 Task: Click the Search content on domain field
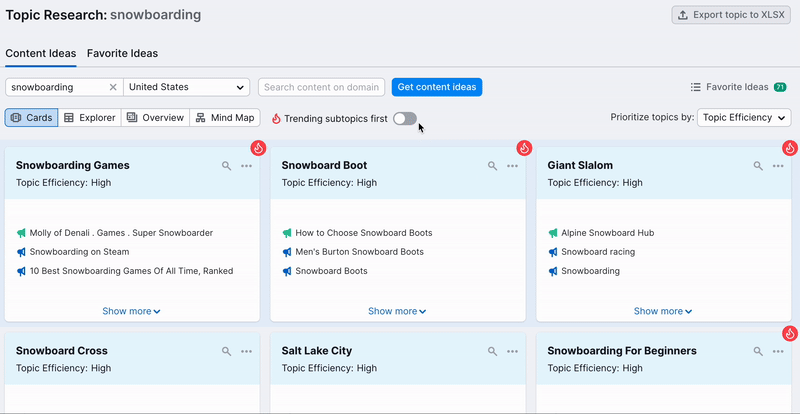coord(321,87)
